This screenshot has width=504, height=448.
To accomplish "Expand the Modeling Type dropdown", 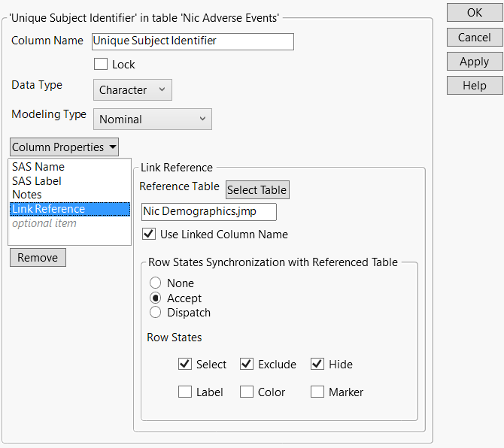I will pos(153,119).
